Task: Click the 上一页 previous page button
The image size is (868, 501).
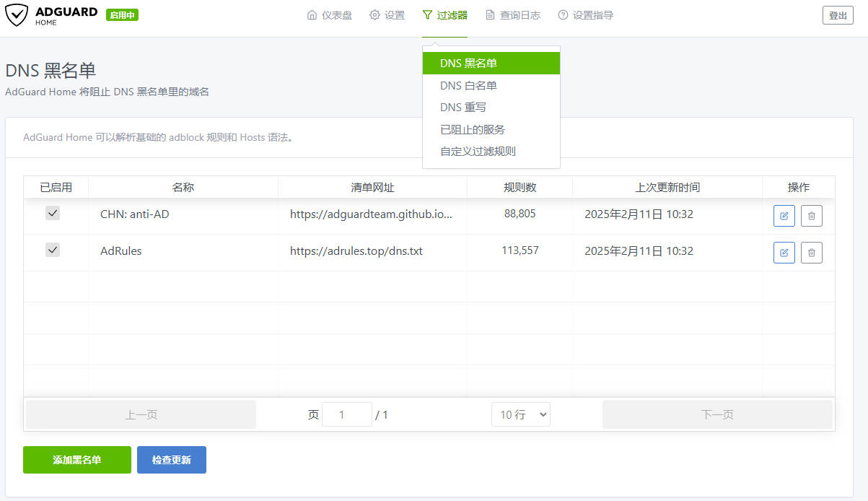Action: (x=141, y=414)
